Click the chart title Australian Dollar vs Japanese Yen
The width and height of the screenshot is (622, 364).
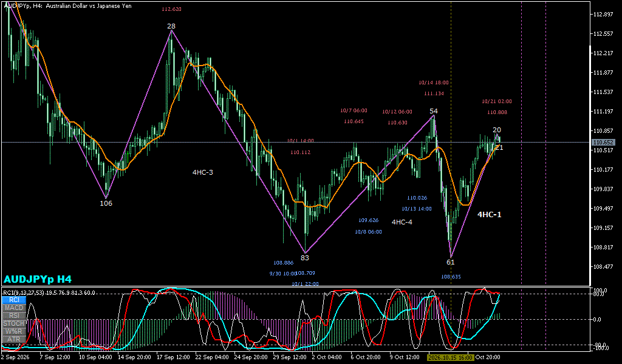(89, 6)
